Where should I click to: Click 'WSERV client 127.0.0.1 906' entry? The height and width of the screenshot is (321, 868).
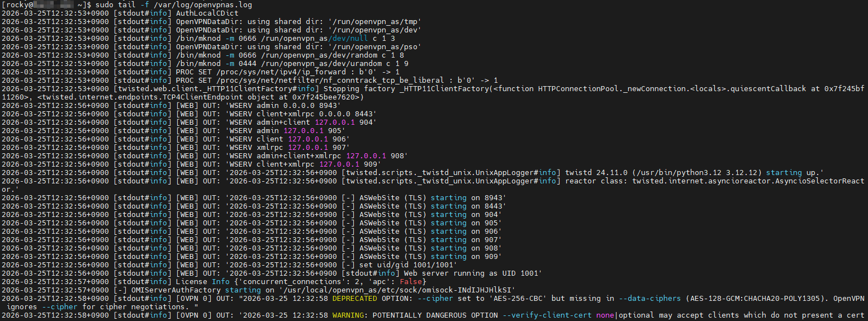pyautogui.click(x=287, y=139)
